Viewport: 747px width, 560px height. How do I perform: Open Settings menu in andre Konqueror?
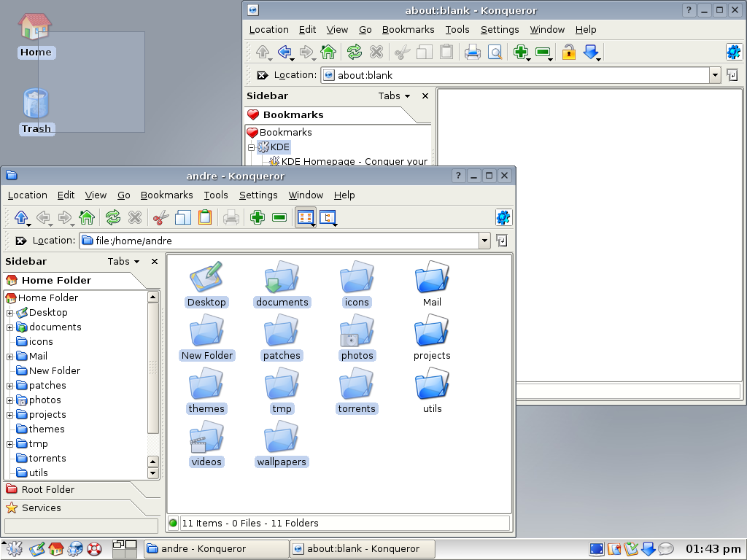coord(258,195)
